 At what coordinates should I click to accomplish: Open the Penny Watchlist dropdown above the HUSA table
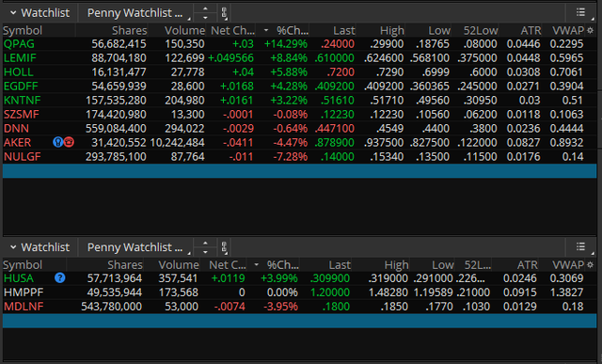(x=135, y=247)
